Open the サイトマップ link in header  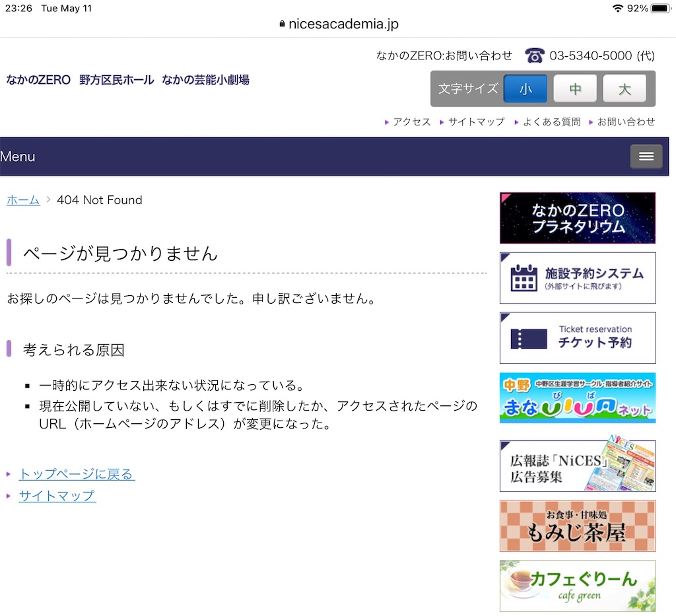pyautogui.click(x=476, y=122)
